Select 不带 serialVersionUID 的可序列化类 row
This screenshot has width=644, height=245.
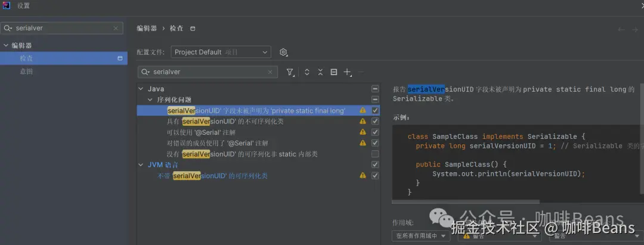click(258, 175)
